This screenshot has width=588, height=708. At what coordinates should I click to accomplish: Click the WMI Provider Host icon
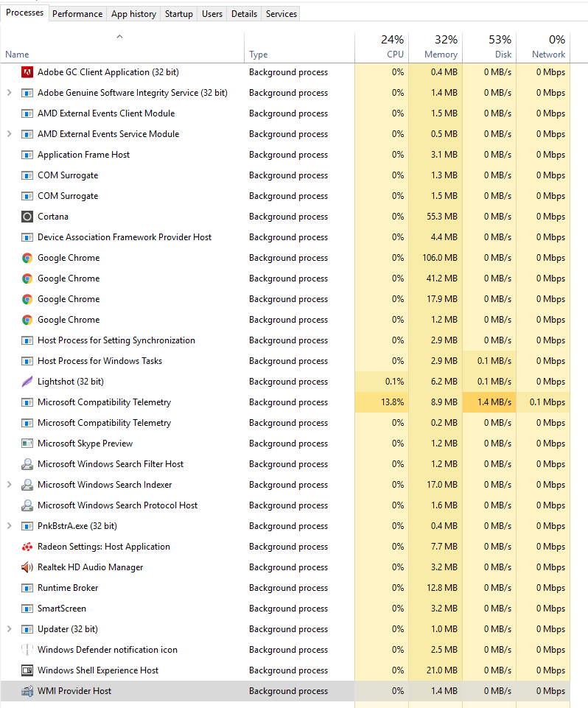(x=27, y=691)
